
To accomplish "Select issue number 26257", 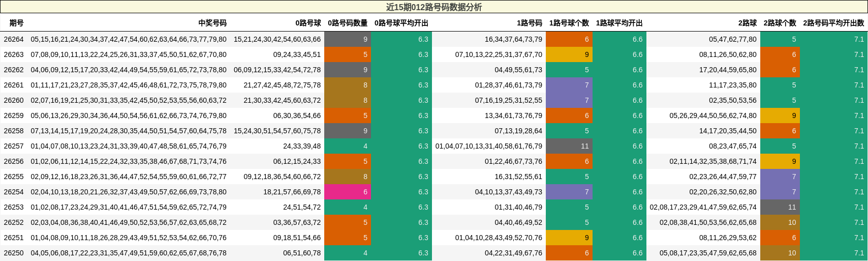I will (x=14, y=146).
